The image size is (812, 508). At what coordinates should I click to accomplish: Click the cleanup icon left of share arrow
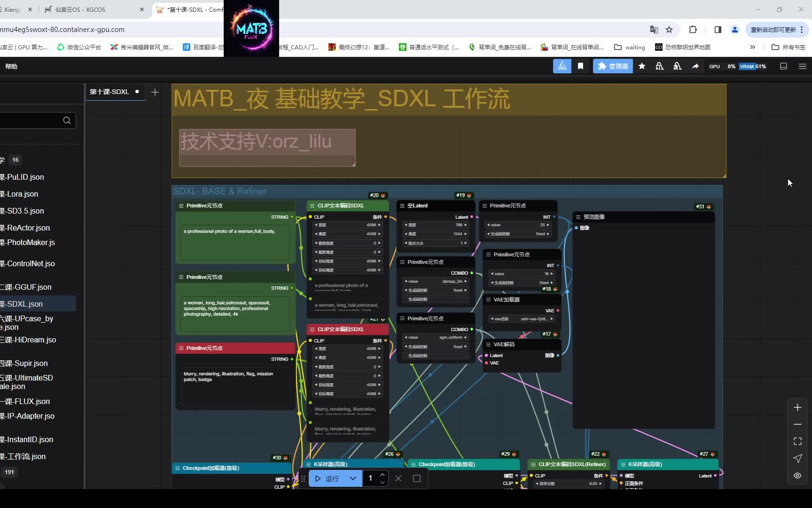click(x=677, y=66)
